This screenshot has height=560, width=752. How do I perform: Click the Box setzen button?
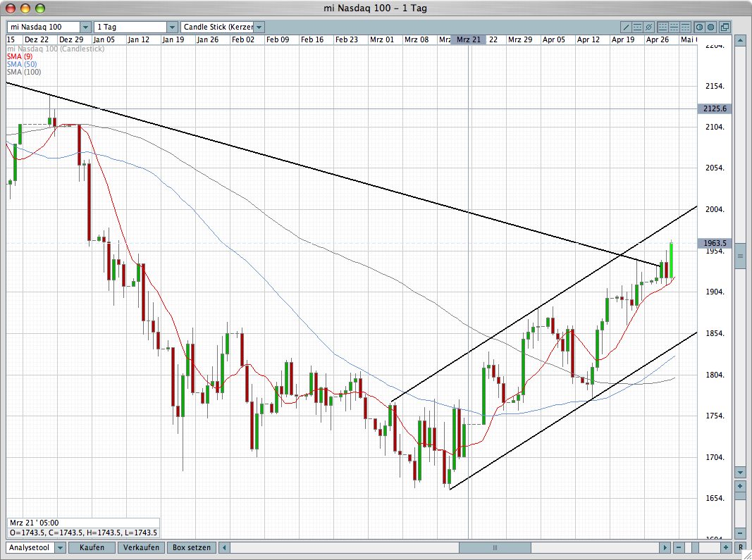point(192,547)
